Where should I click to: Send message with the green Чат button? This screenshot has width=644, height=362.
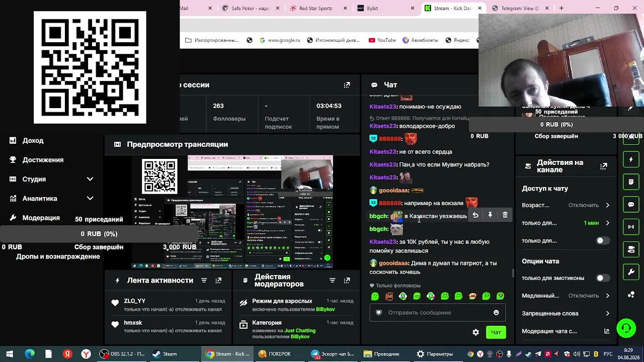click(496, 332)
